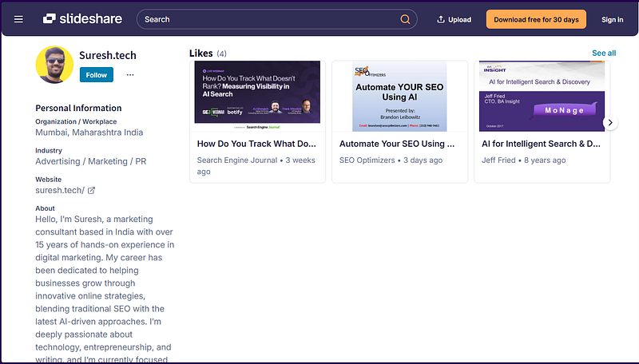Click the Personal Information heading

tap(78, 108)
